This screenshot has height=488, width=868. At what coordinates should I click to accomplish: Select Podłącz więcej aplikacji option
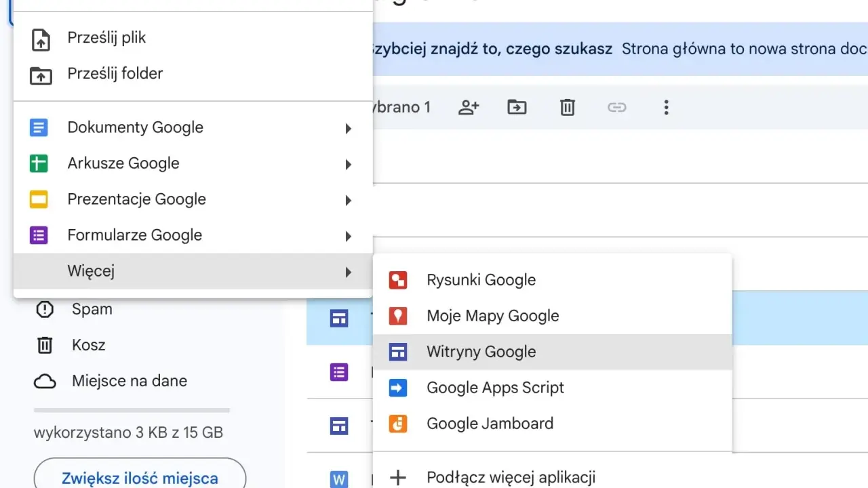(553, 476)
